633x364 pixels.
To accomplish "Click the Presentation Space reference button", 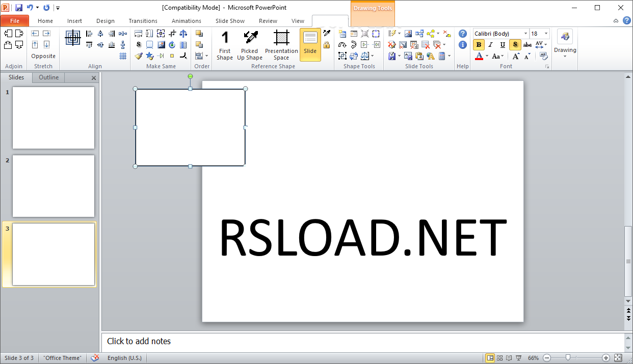I will coord(281,45).
